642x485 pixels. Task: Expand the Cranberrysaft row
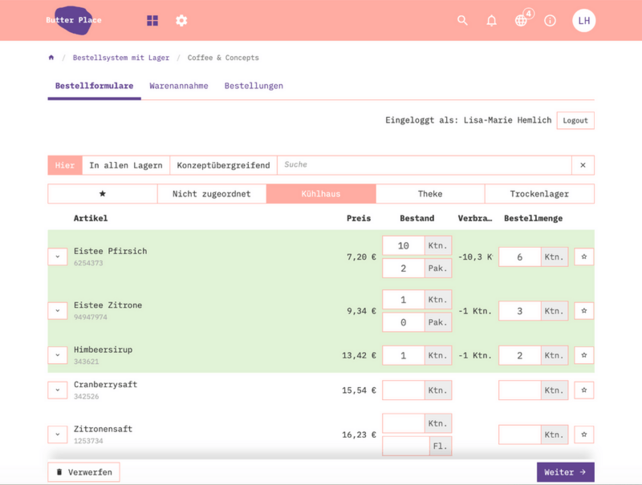tap(58, 390)
